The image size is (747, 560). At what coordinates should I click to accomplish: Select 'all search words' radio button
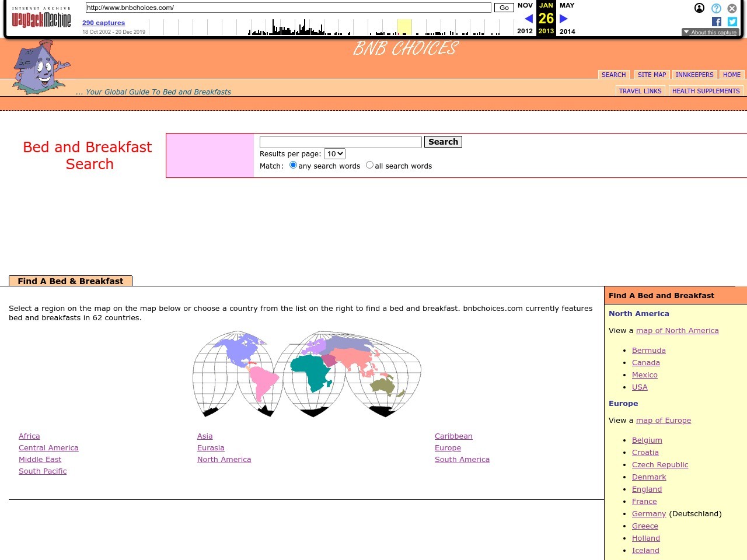click(369, 165)
